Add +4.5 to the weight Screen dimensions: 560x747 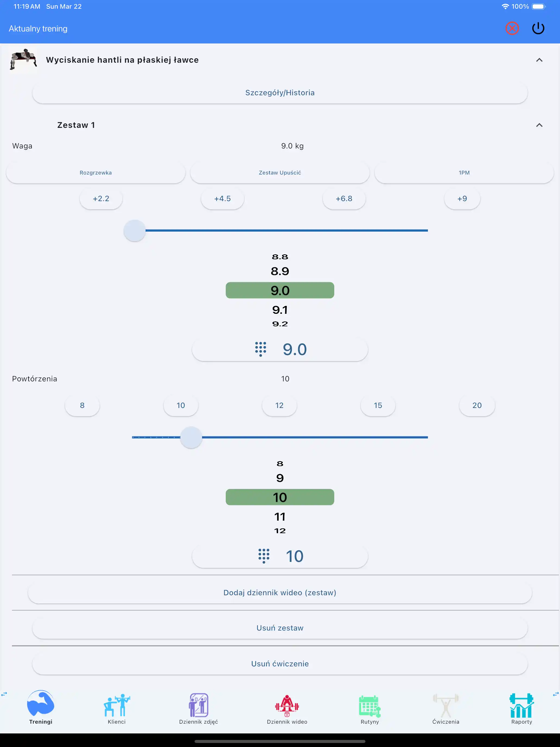222,199
